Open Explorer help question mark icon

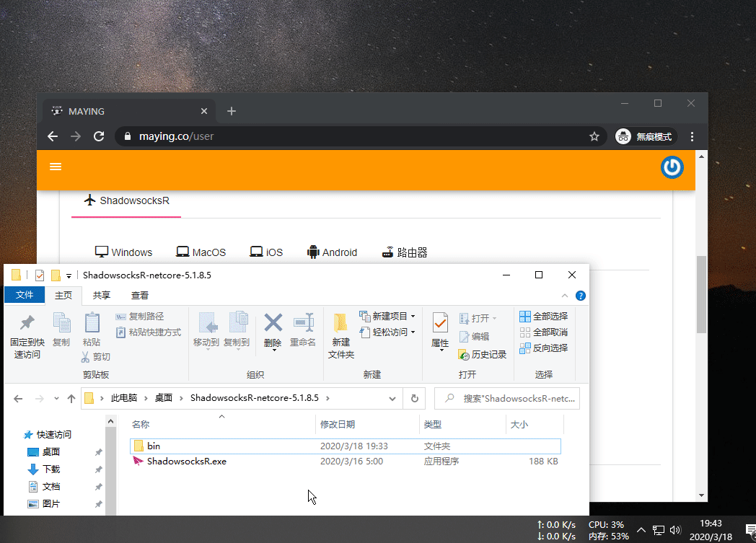click(581, 296)
